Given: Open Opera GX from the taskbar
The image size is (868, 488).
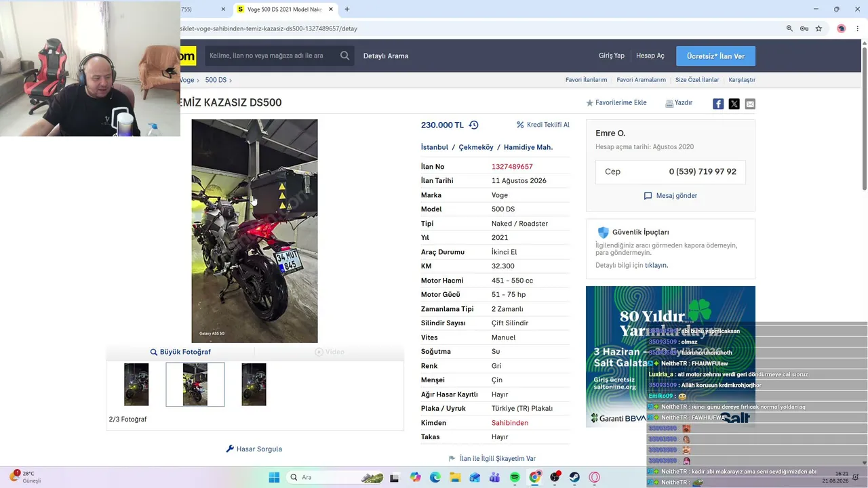Looking at the screenshot, I should click(595, 477).
